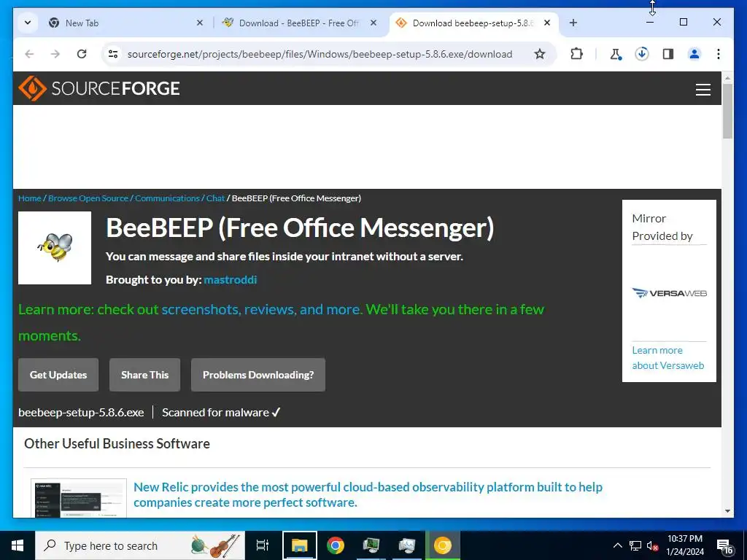The image size is (747, 560).
Task: Click the BeeBEEP bee project icon
Action: tap(55, 248)
